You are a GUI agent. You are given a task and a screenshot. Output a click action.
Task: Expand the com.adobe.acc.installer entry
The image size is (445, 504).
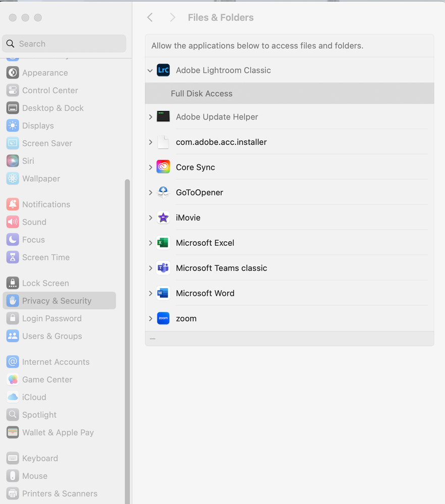[x=150, y=142]
